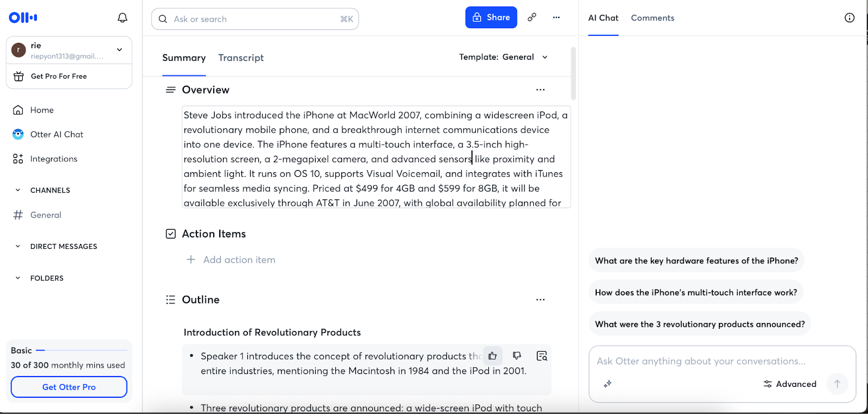Image resolution: width=868 pixels, height=414 pixels.
Task: Switch to the Transcript tab
Action: click(x=241, y=58)
